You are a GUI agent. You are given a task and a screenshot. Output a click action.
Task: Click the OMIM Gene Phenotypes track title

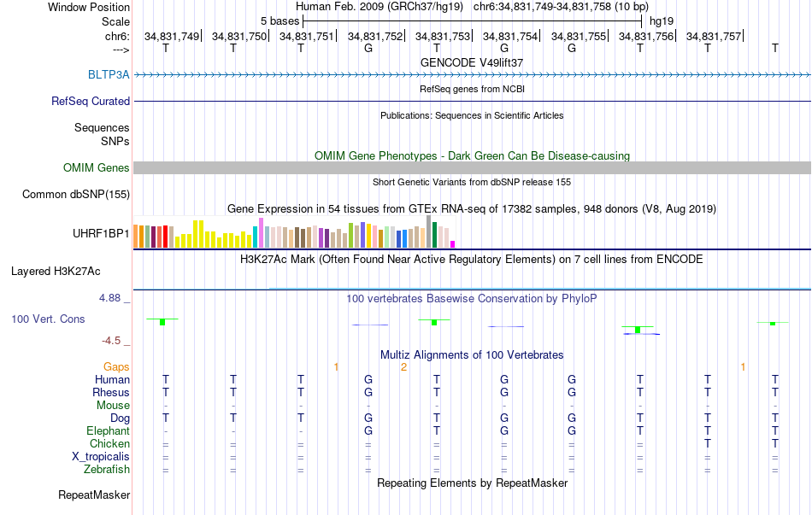(473, 155)
